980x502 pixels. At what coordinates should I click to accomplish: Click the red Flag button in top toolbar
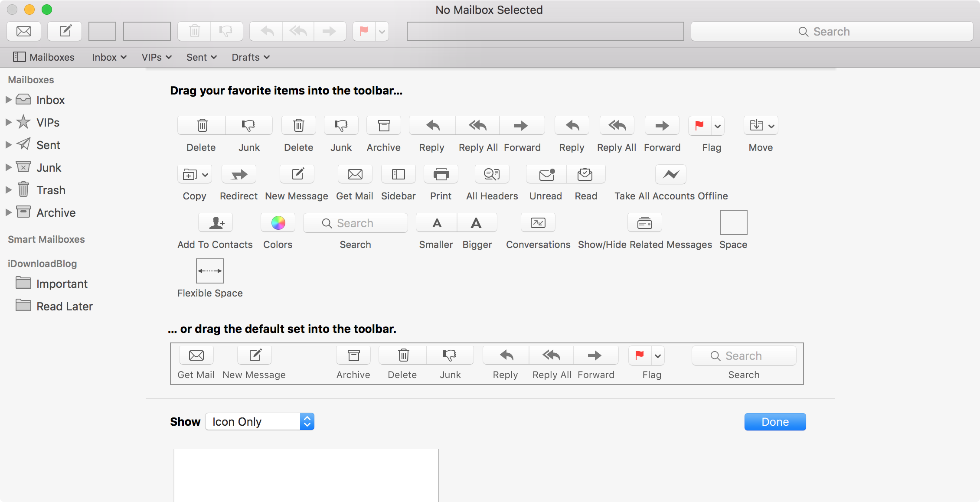coord(364,31)
